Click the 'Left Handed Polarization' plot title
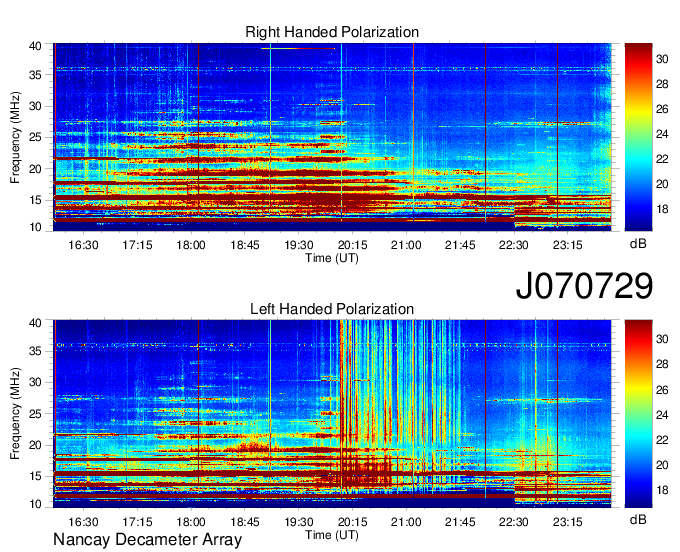The width and height of the screenshot is (680, 552). (332, 309)
